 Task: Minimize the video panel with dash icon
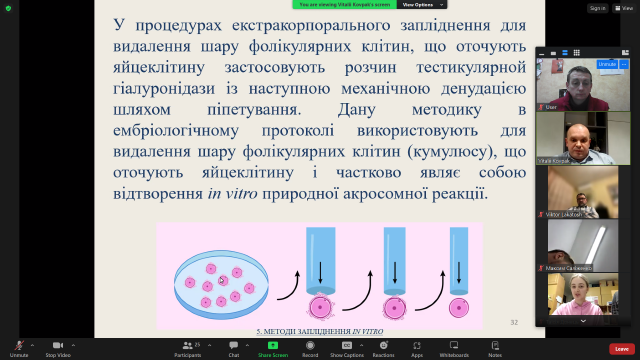click(x=542, y=53)
